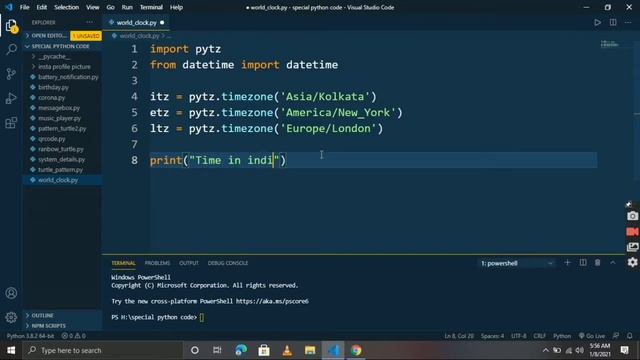Maximize terminal panel with up chevron
Viewport: 640px width, 360px height.
[x=613, y=263]
